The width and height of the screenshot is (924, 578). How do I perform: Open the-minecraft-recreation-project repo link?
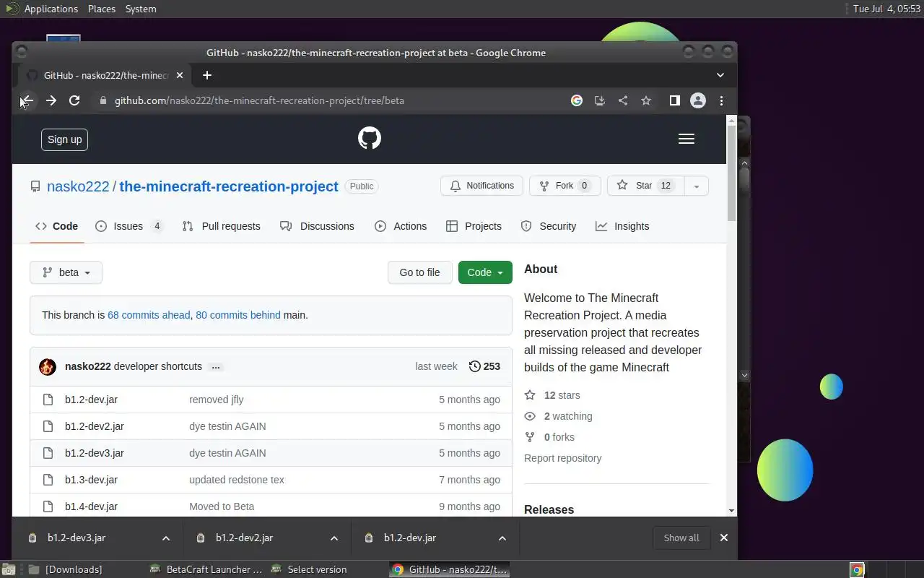point(229,186)
